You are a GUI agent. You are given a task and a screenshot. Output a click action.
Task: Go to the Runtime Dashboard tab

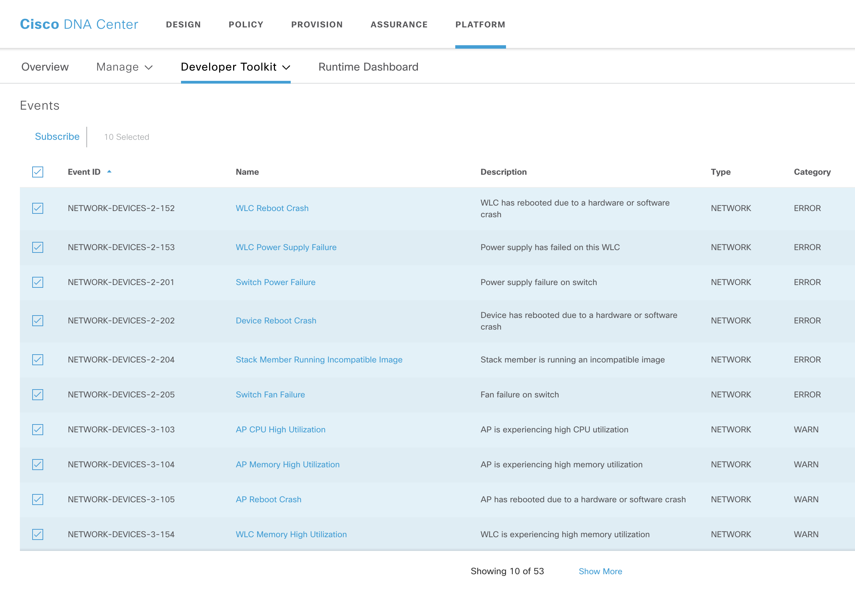368,67
